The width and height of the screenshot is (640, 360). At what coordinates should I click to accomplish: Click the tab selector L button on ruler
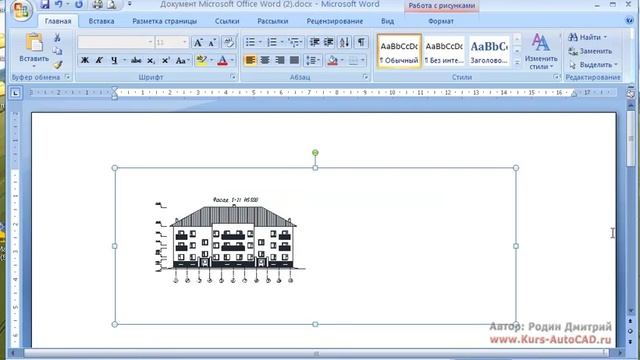(15, 93)
